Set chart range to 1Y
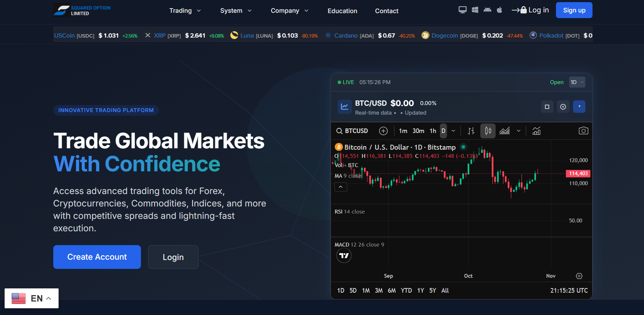The image size is (644, 315). click(x=421, y=291)
